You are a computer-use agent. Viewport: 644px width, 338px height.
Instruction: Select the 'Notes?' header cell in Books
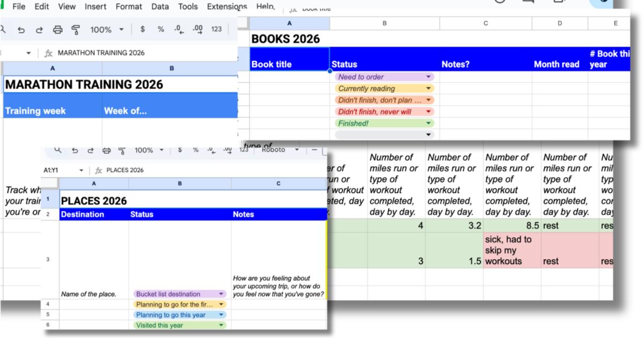tap(486, 58)
